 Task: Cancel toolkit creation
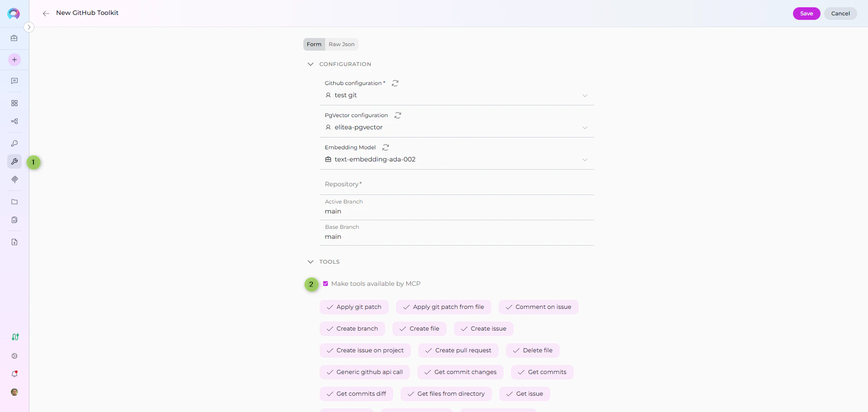click(x=840, y=14)
